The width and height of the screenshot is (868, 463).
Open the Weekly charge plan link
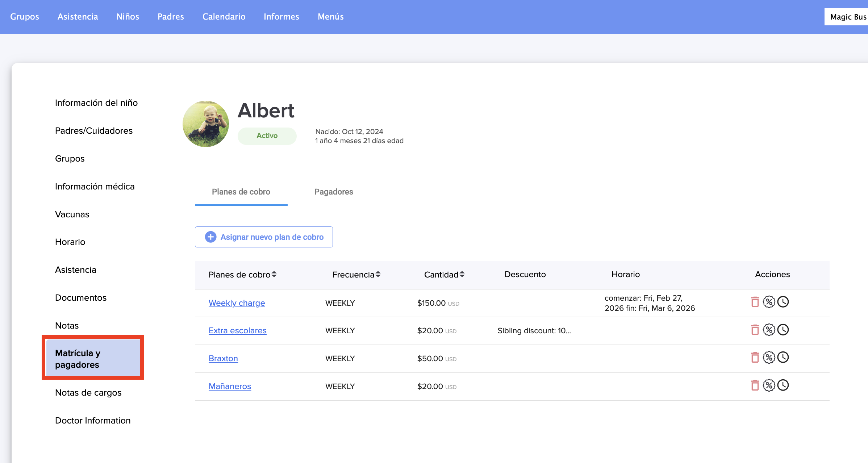coord(237,303)
